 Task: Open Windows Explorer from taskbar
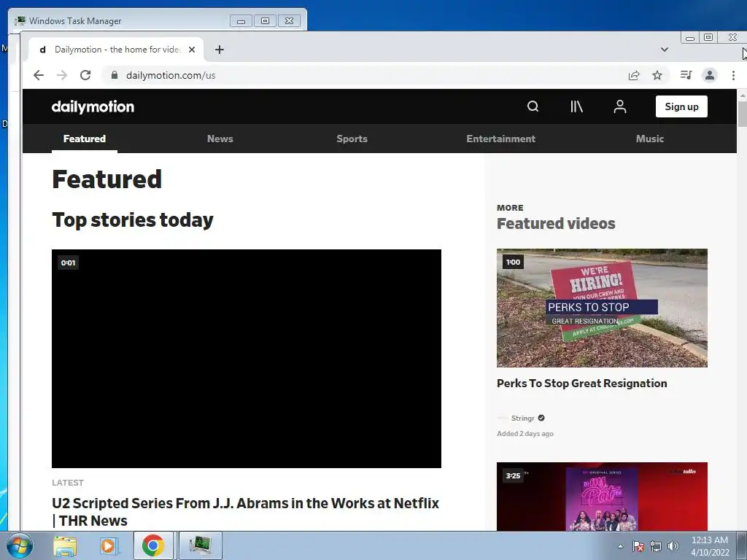(x=65, y=545)
